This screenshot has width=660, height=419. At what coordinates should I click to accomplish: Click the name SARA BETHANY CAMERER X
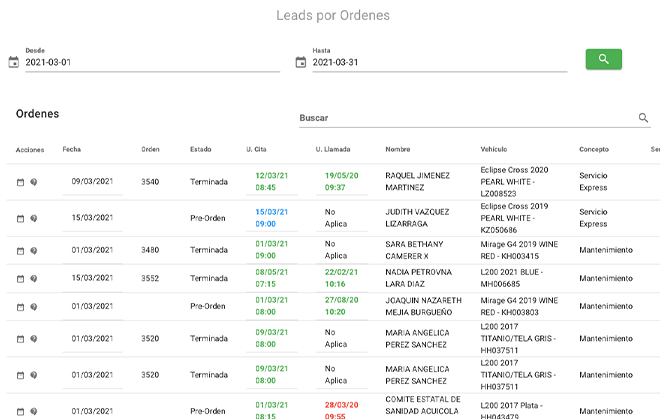pyautogui.click(x=414, y=250)
